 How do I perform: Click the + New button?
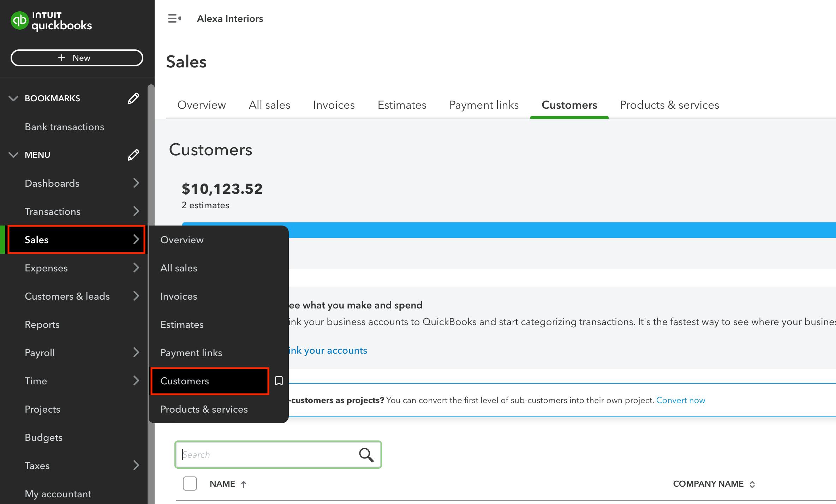pos(77,58)
